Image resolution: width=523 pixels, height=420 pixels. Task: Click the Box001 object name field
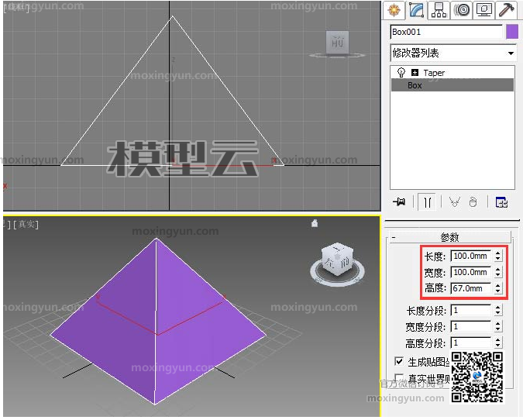[x=446, y=32]
